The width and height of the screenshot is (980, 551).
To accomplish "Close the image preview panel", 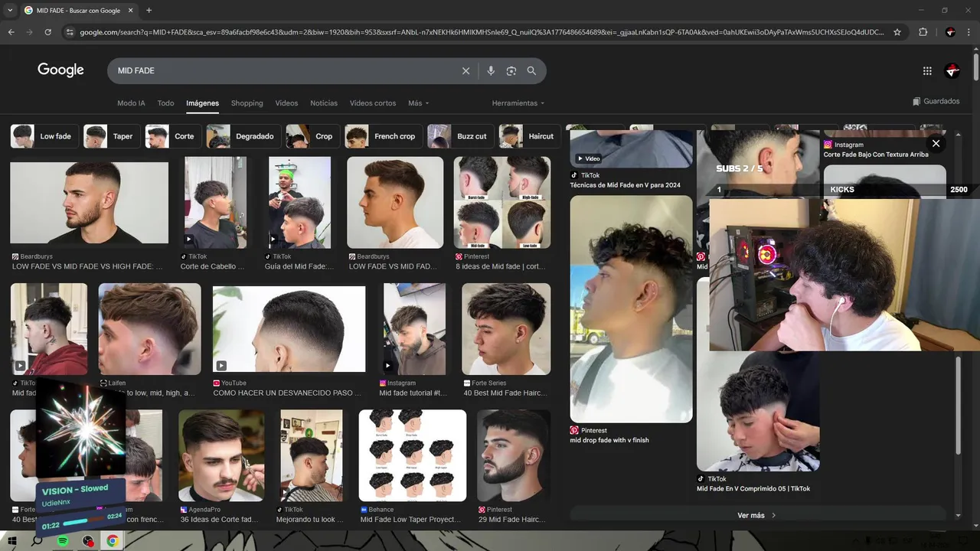I will coord(936,143).
